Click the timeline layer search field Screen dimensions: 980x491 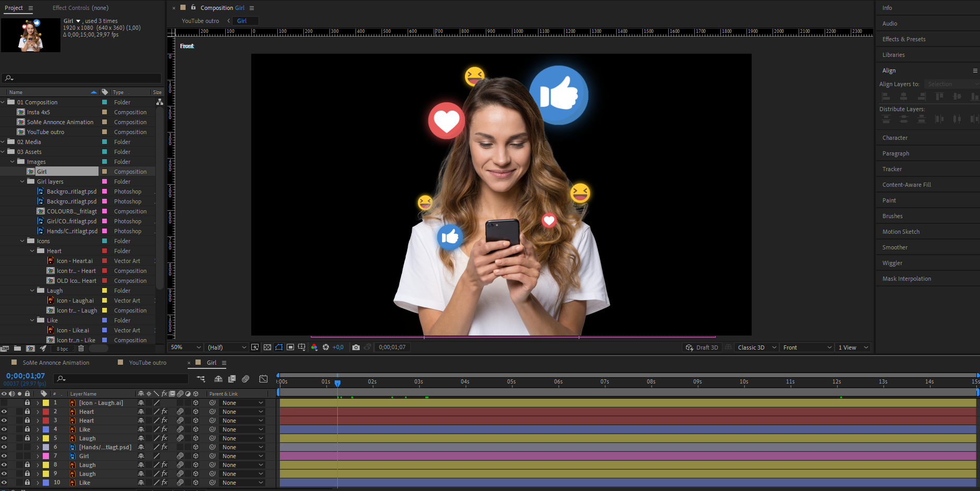click(121, 379)
